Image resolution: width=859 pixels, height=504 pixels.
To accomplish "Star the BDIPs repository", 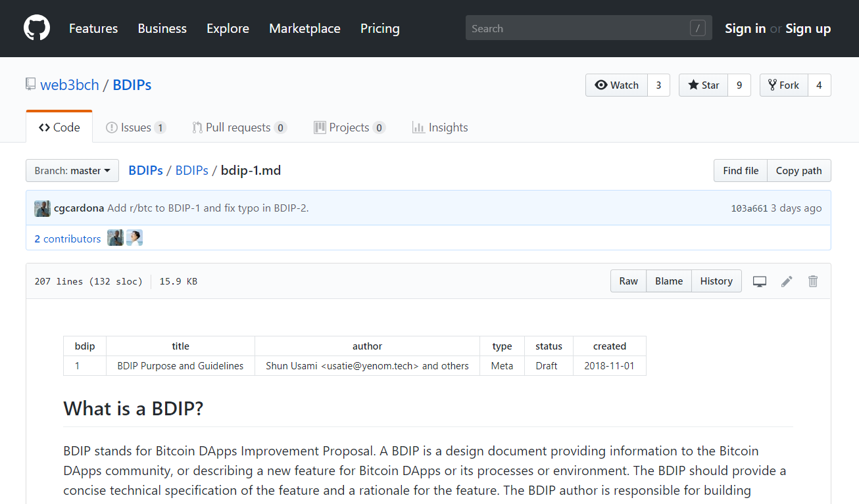I will click(704, 85).
